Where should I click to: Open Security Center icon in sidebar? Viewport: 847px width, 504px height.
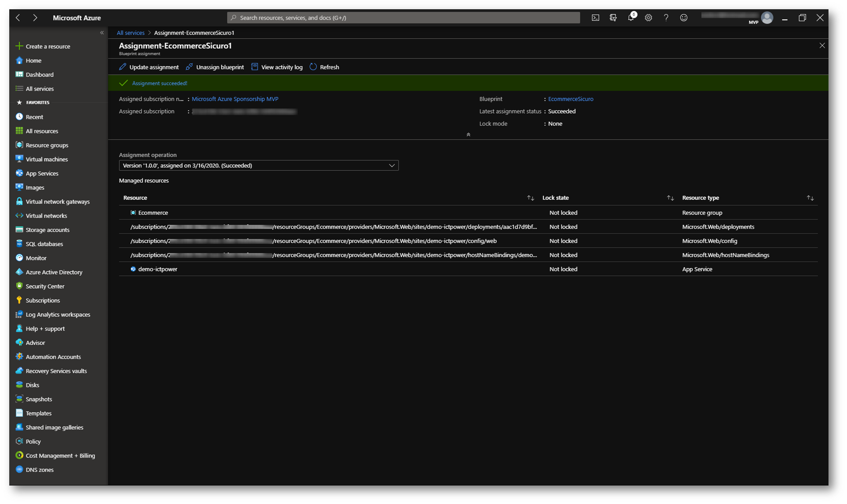pos(19,286)
